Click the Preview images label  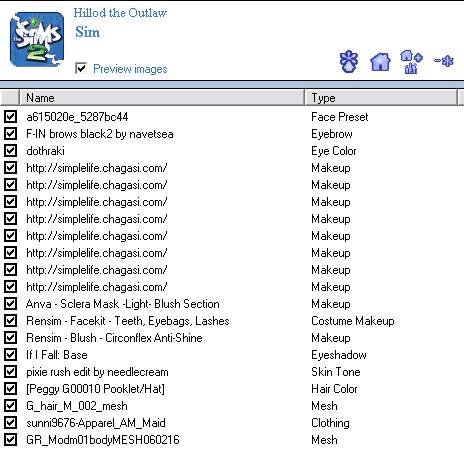pyautogui.click(x=130, y=69)
